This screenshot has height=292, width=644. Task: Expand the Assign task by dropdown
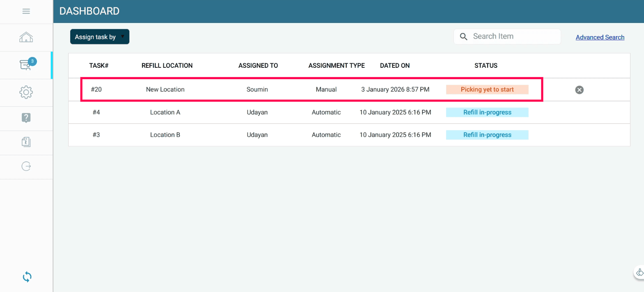coord(100,37)
